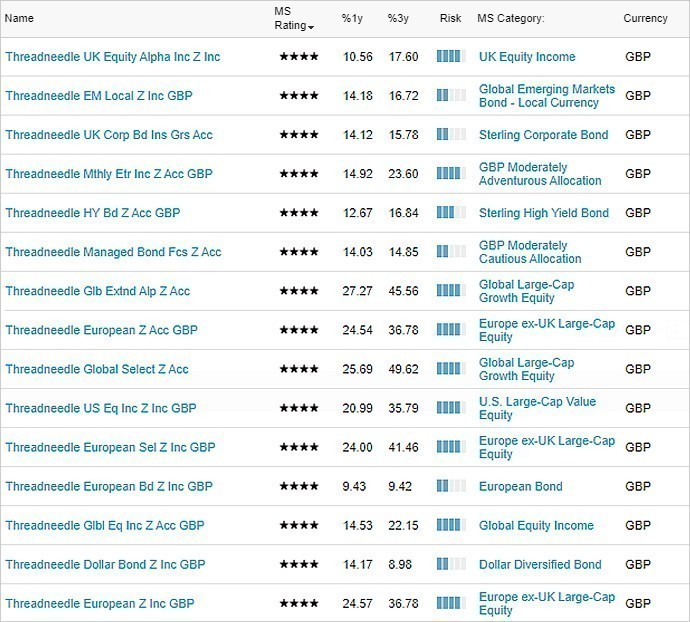Open Threadneedle European Z Acc GBP fund

[101, 330]
